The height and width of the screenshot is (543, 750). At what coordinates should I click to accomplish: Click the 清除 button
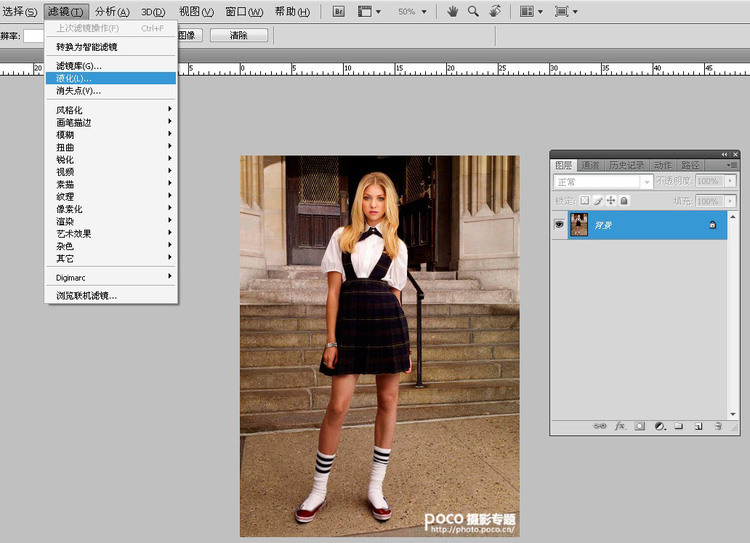239,35
